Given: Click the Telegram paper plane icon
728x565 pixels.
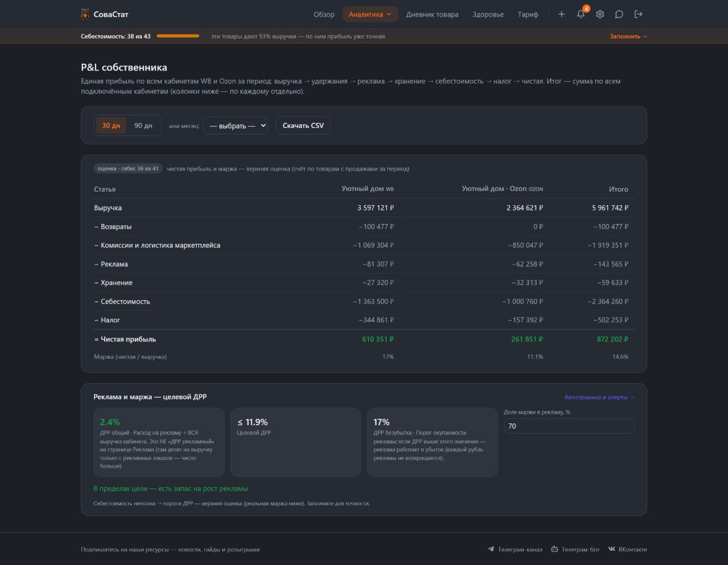Looking at the screenshot, I should (x=491, y=549).
